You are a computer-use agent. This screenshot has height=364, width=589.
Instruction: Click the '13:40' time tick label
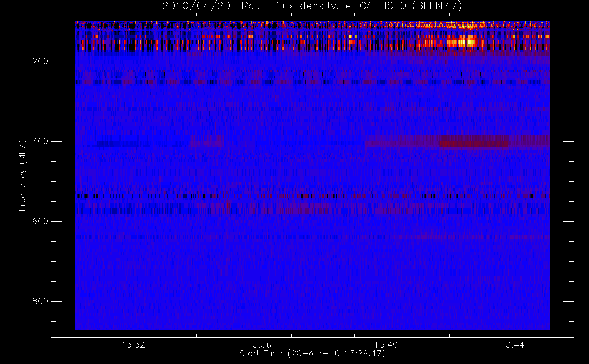[x=386, y=345]
